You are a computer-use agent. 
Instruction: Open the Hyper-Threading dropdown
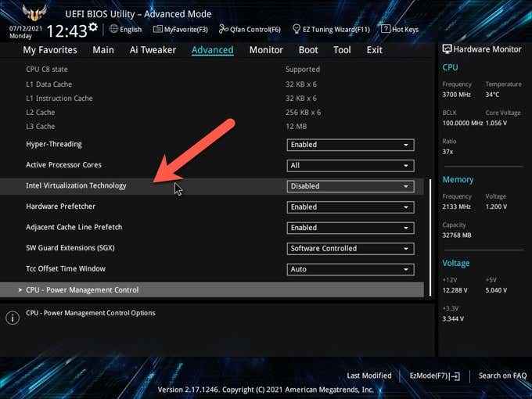[350, 145]
